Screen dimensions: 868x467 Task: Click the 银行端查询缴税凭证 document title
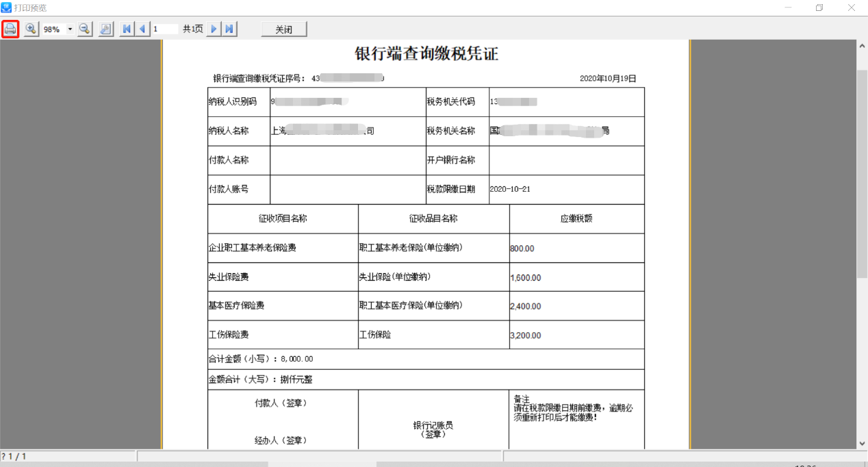[426, 54]
